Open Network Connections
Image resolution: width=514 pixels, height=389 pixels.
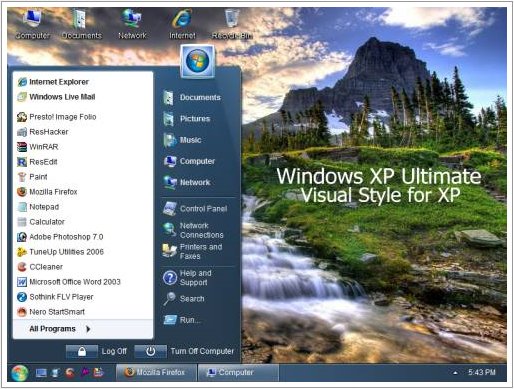click(x=193, y=230)
